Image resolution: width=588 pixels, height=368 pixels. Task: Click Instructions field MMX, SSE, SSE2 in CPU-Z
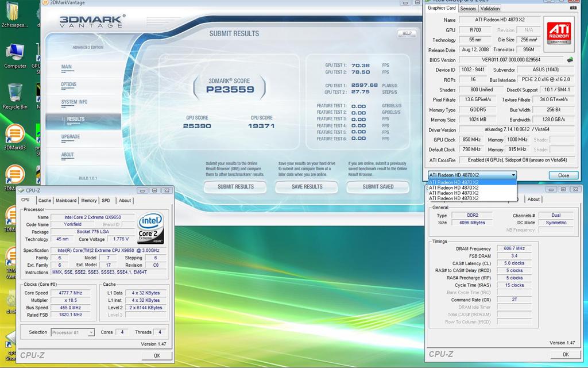109,272
